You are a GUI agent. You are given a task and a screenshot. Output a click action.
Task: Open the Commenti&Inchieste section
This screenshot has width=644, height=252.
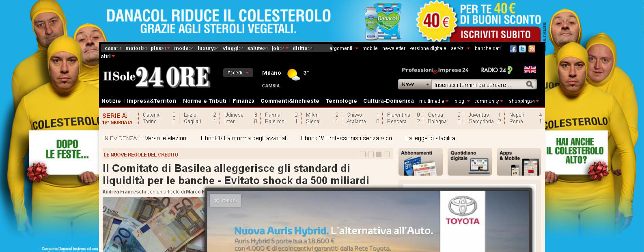[290, 101]
